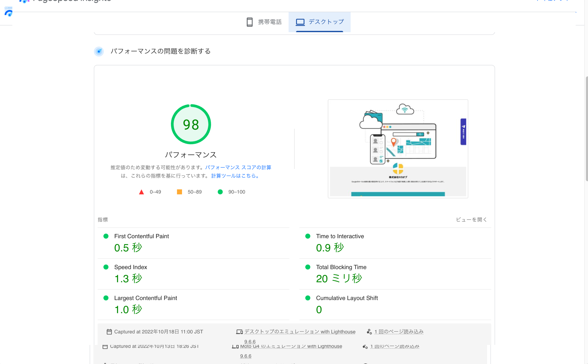Click the green 98 performance score gauge
Image resolution: width=588 pixels, height=364 pixels.
[191, 124]
